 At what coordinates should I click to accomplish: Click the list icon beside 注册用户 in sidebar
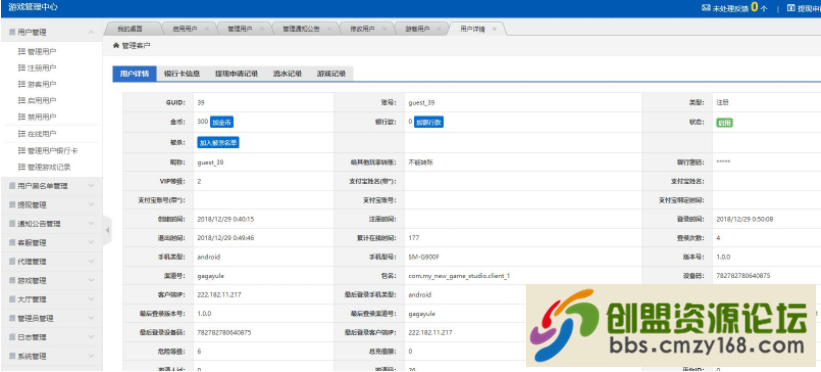coord(21,68)
